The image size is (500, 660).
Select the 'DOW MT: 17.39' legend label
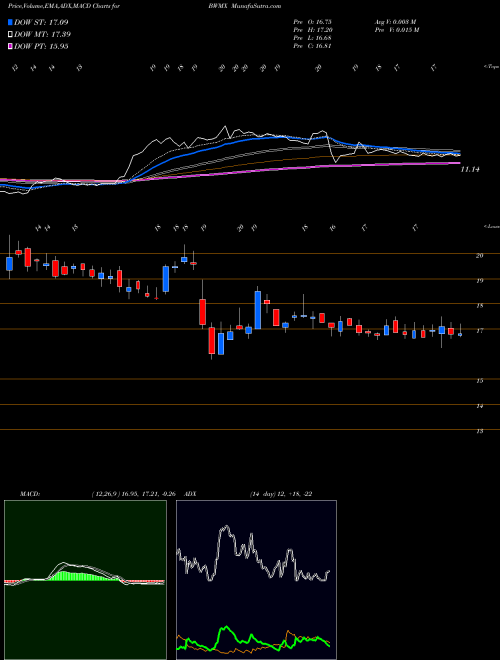[42, 35]
